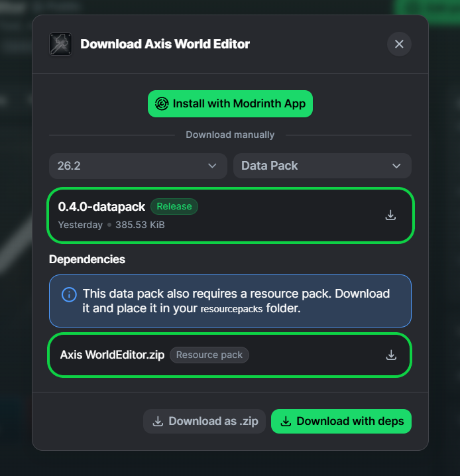The image size is (460, 476).
Task: Select the 0.4.0-datapack version title
Action: tap(101, 207)
